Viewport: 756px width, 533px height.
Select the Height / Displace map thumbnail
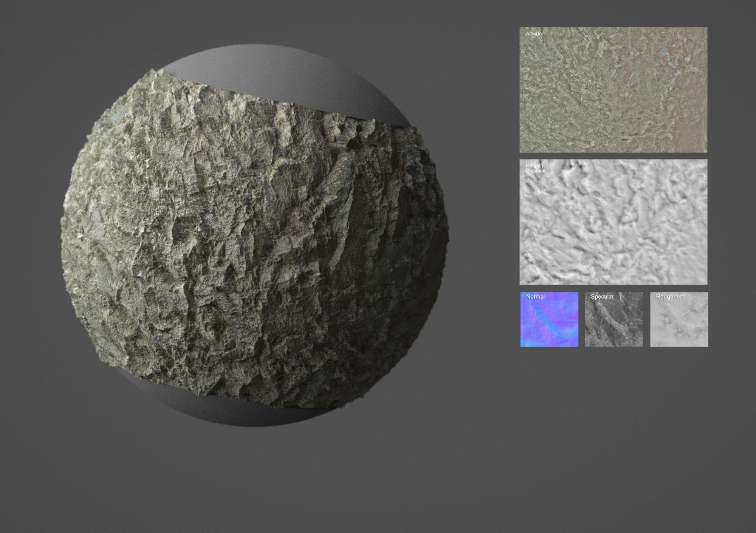[613, 222]
